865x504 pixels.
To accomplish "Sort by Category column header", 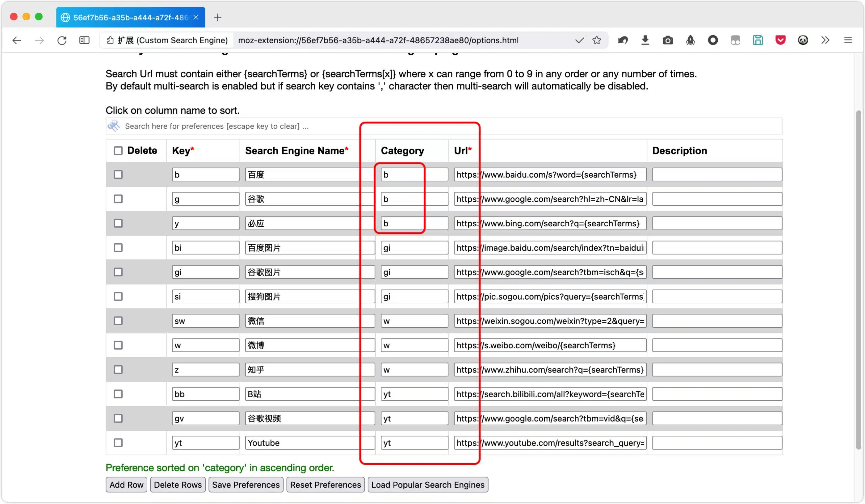I will click(x=402, y=151).
